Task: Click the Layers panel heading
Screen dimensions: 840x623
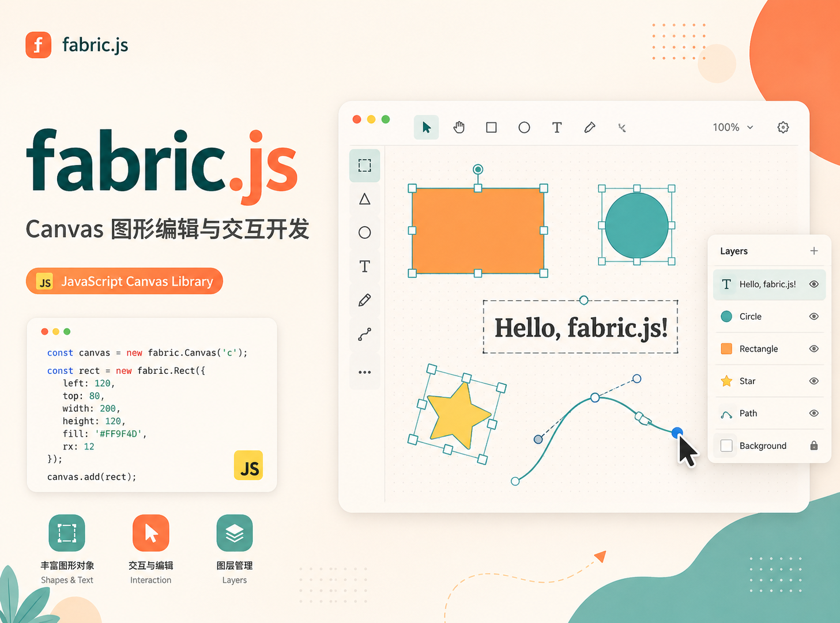Action: point(734,251)
